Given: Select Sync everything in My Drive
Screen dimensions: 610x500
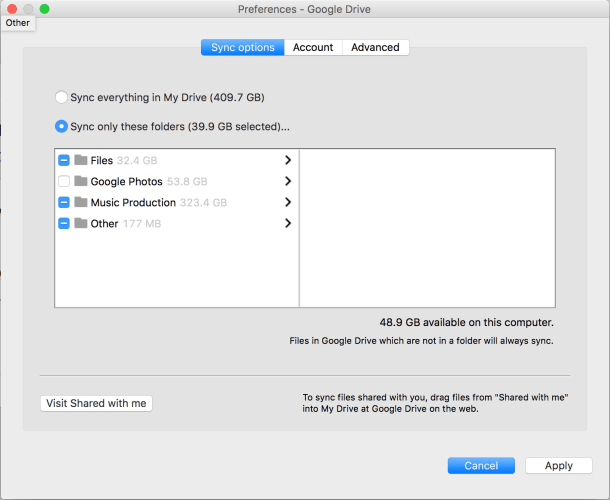Looking at the screenshot, I should 62,98.
